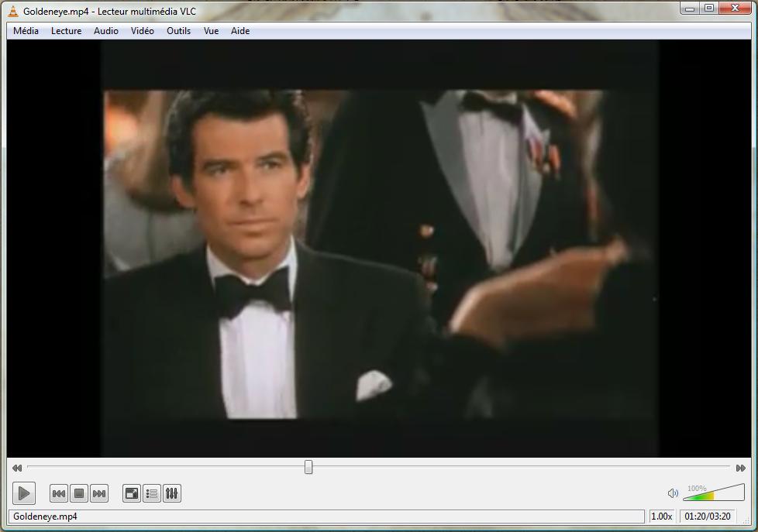Maximize the VLC window
The height and width of the screenshot is (532, 758).
pyautogui.click(x=709, y=9)
